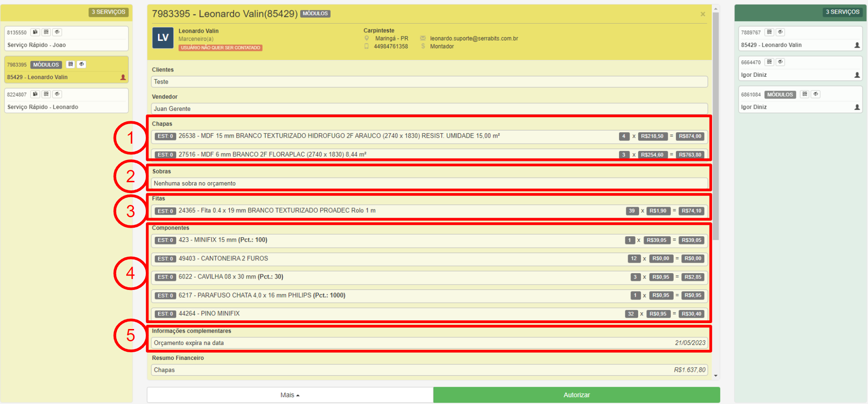Click the dollar icon beside Montador
Screen dimensions: 868x404
click(423, 46)
